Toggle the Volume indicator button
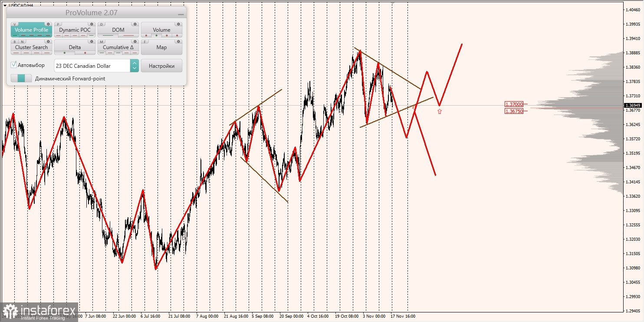644x322 pixels. point(161,30)
